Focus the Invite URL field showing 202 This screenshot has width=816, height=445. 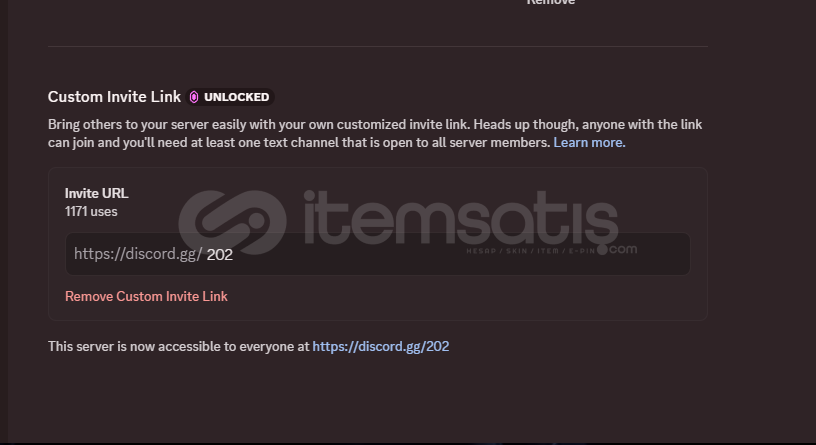[378, 254]
